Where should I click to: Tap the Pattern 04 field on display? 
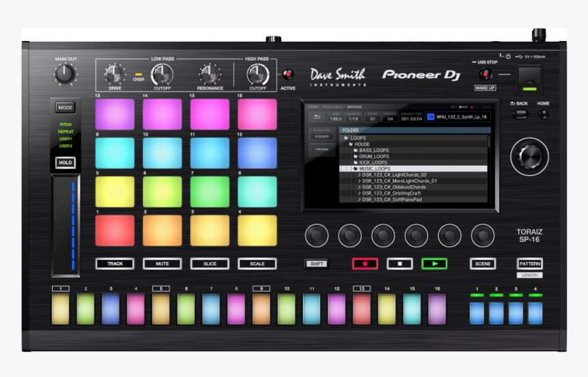coord(390,117)
